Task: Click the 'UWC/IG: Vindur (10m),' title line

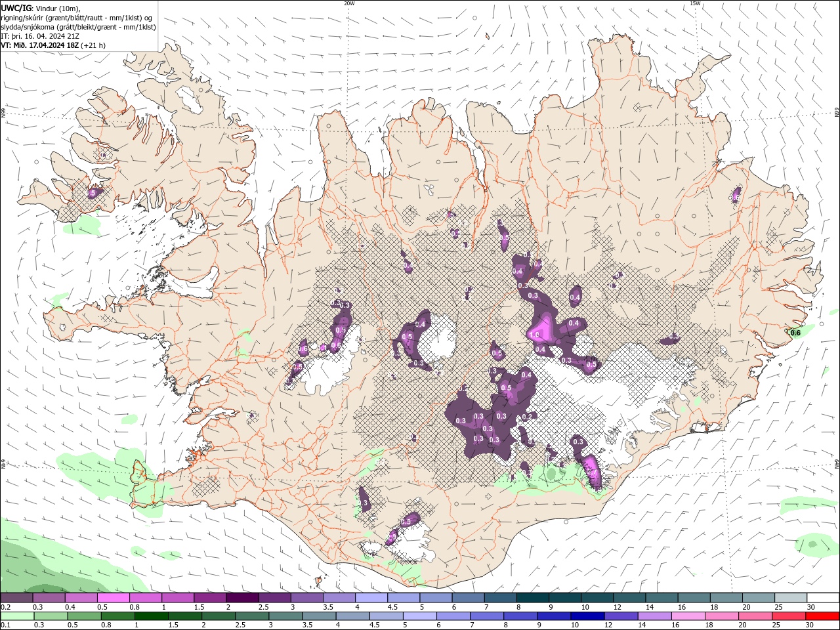Action: [x=41, y=8]
